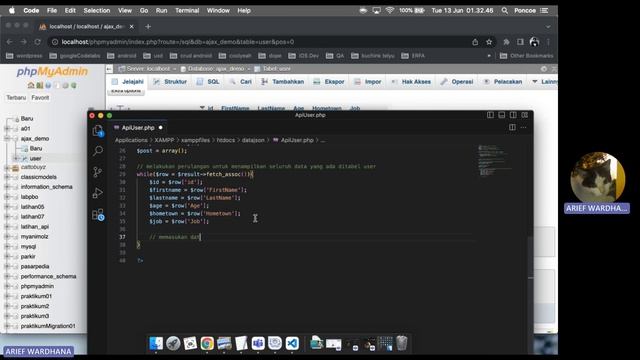Open the Run menu
This screenshot has width=640, height=360.
[161, 11]
